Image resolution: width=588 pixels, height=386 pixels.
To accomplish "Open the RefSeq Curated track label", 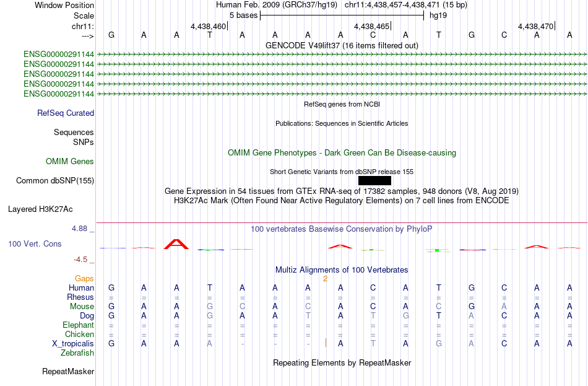I will 66,113.
